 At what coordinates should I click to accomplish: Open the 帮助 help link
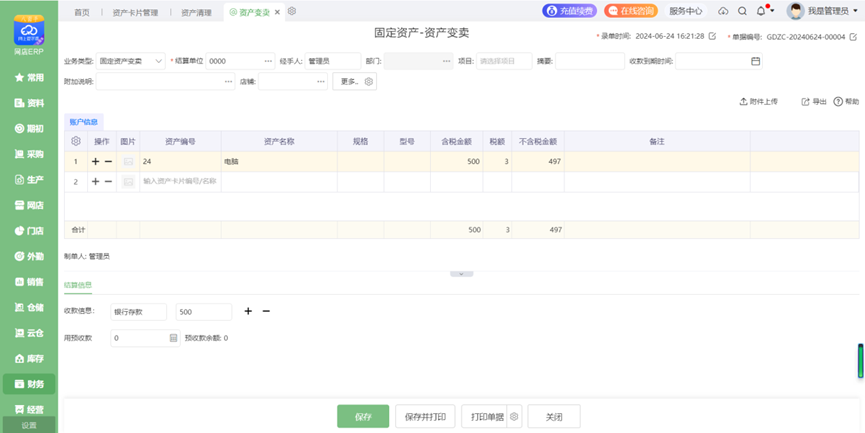pyautogui.click(x=846, y=101)
